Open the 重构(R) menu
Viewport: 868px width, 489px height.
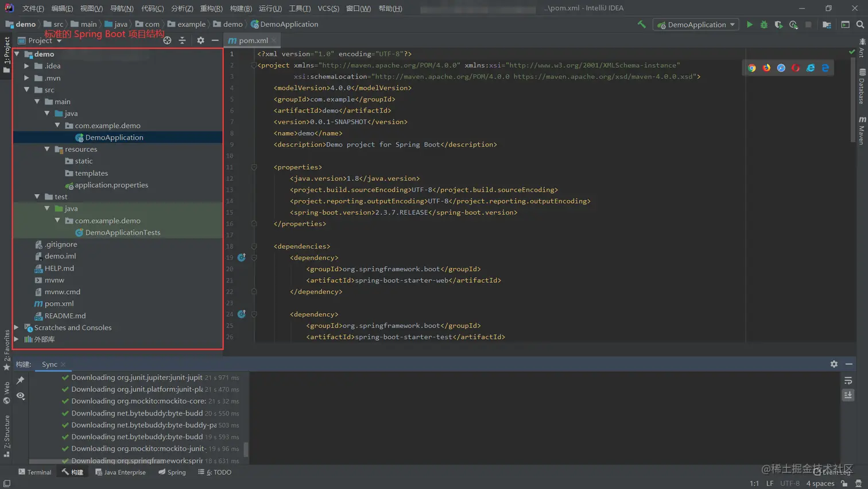click(x=211, y=9)
